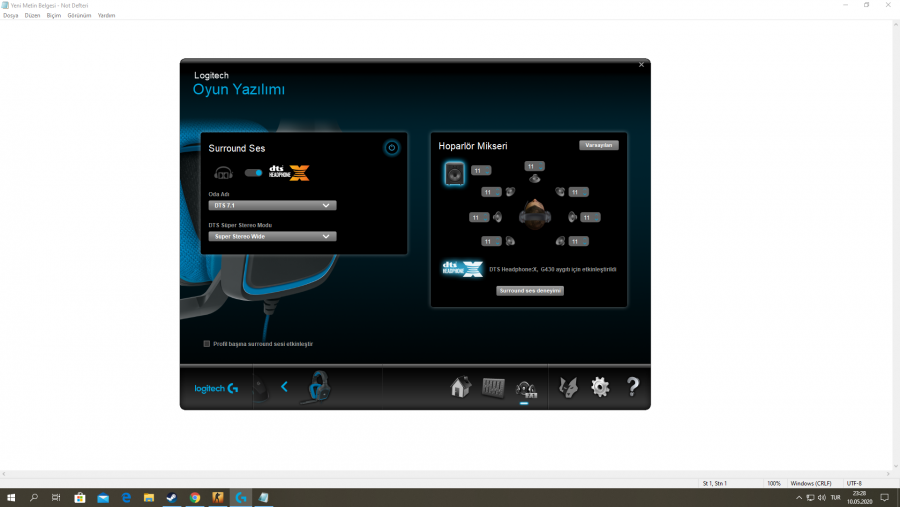Select the front left speaker icon
The height and width of the screenshot is (507, 900).
point(510,192)
